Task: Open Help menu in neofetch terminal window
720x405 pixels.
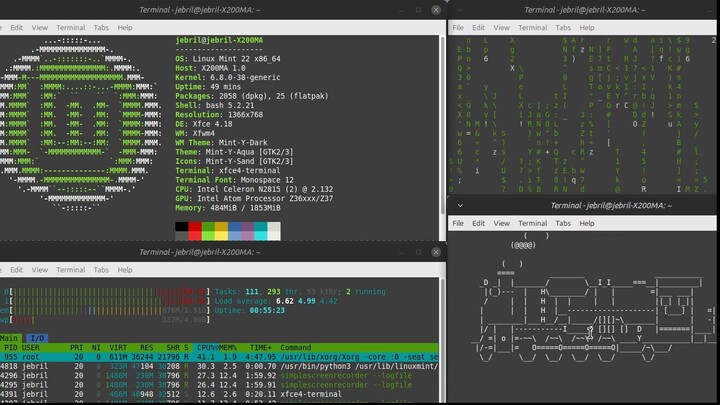Action: [124, 28]
